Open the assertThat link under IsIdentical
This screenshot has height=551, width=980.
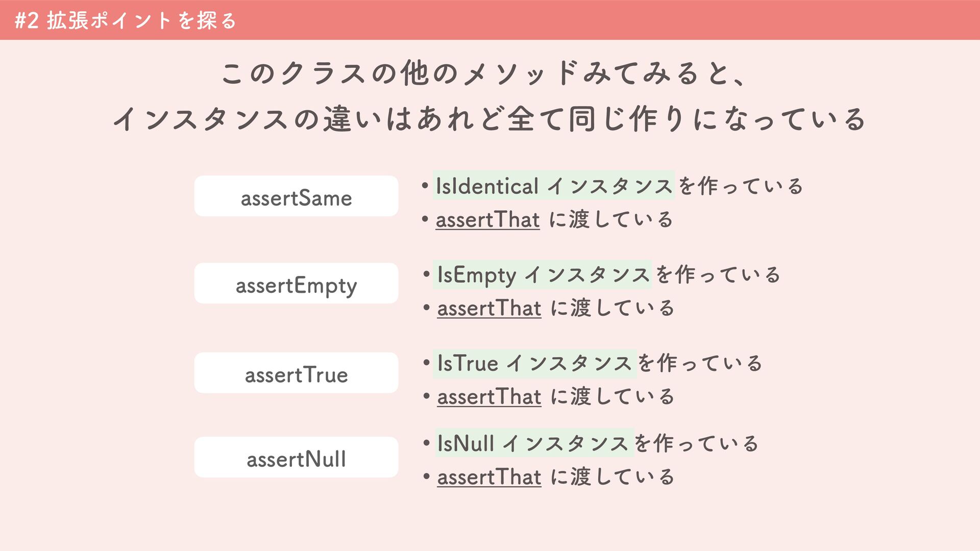tap(487, 220)
